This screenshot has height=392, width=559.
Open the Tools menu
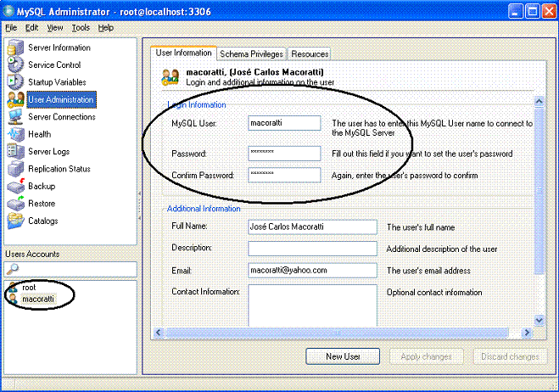(x=81, y=27)
